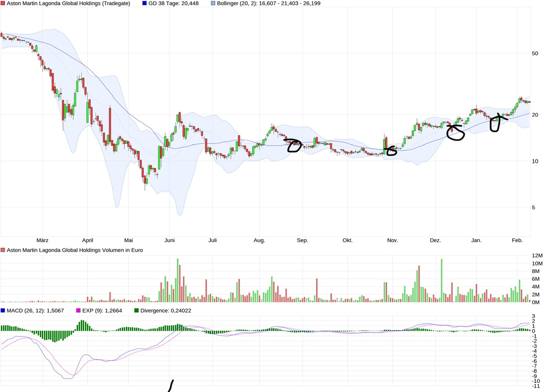Click the MACD axis value -8
Image resolution: width=552 pixels, height=392 pixels.
pyautogui.click(x=534, y=371)
